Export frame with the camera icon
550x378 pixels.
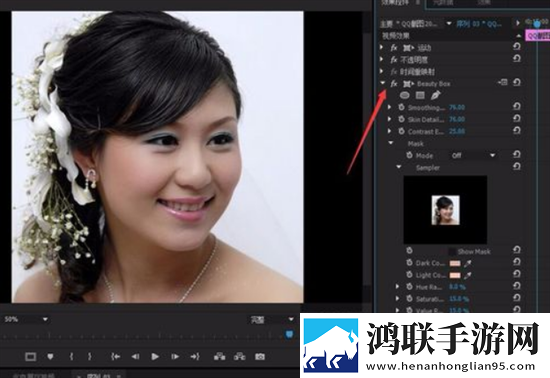point(260,357)
